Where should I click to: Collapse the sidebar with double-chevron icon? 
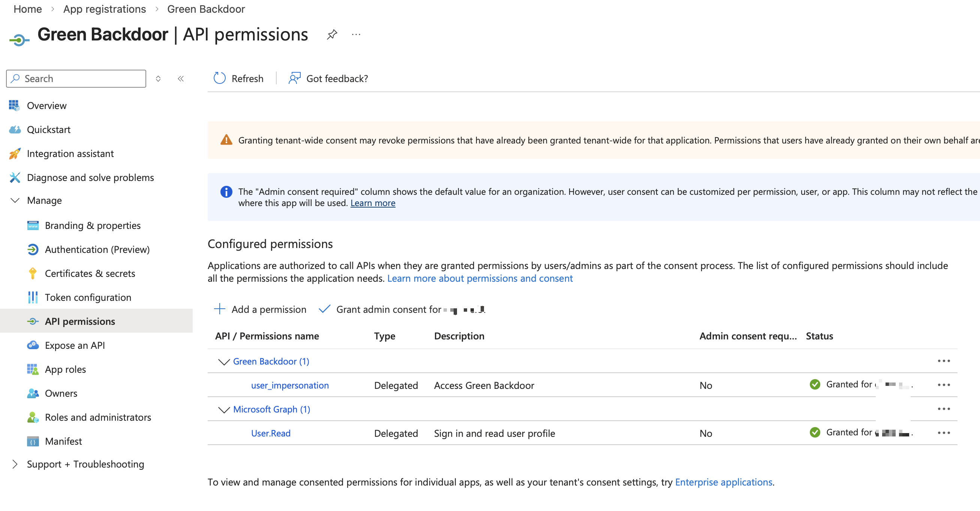tap(181, 79)
